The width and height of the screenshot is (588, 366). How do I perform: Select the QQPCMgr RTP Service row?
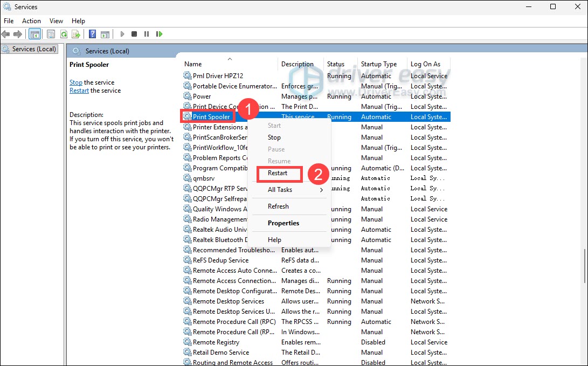[316, 188]
